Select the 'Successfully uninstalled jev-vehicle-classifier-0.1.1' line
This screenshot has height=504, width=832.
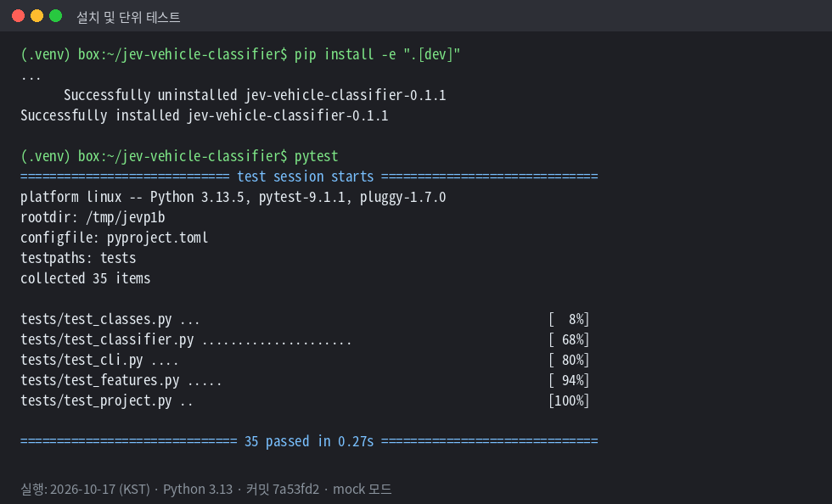[x=255, y=95]
